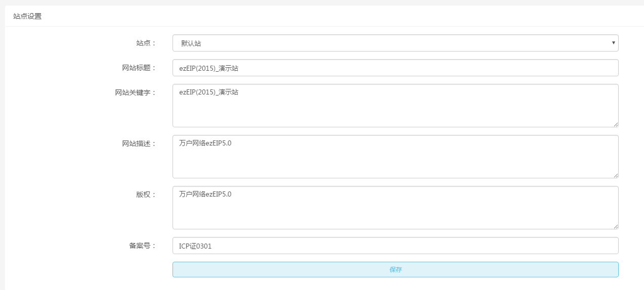Image resolution: width=644 pixels, height=290 pixels.
Task: Click into the 网站描述 text area
Action: coord(395,157)
